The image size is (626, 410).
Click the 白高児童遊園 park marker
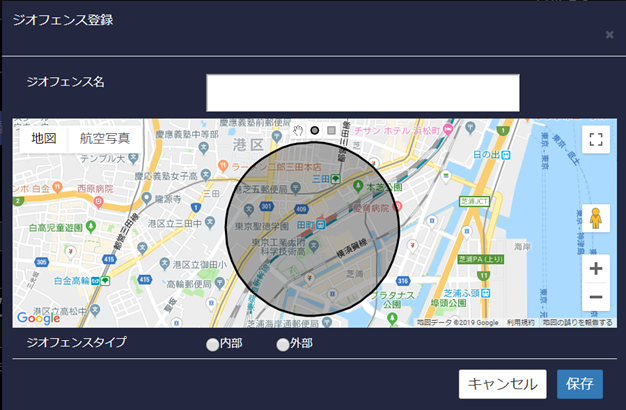click(x=91, y=226)
